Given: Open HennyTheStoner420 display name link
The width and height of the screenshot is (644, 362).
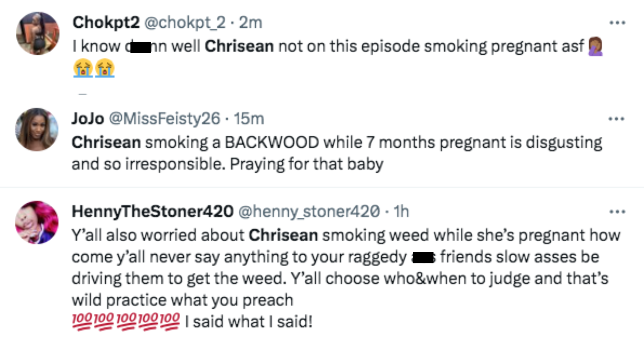Looking at the screenshot, I should tap(153, 211).
